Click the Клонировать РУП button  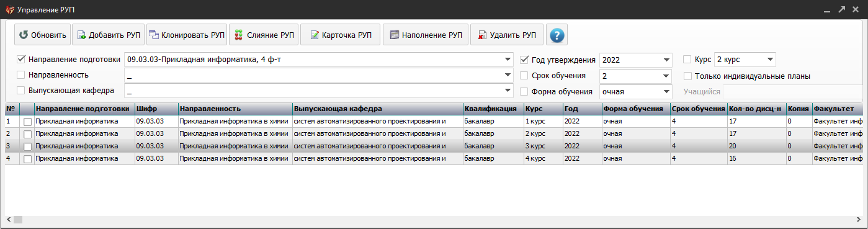(187, 35)
